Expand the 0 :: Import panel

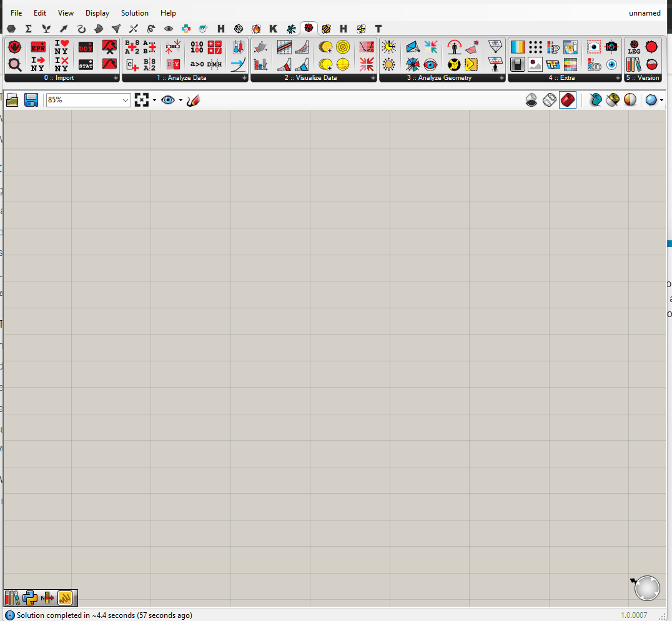pos(116,78)
